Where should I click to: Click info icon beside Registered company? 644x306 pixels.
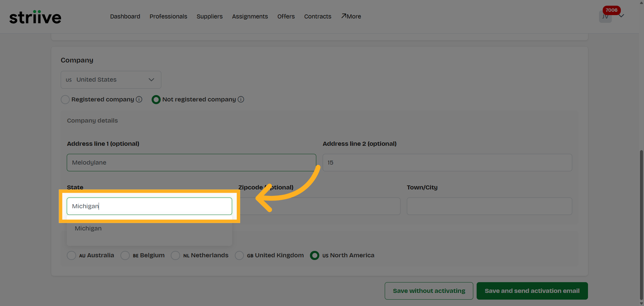click(139, 99)
